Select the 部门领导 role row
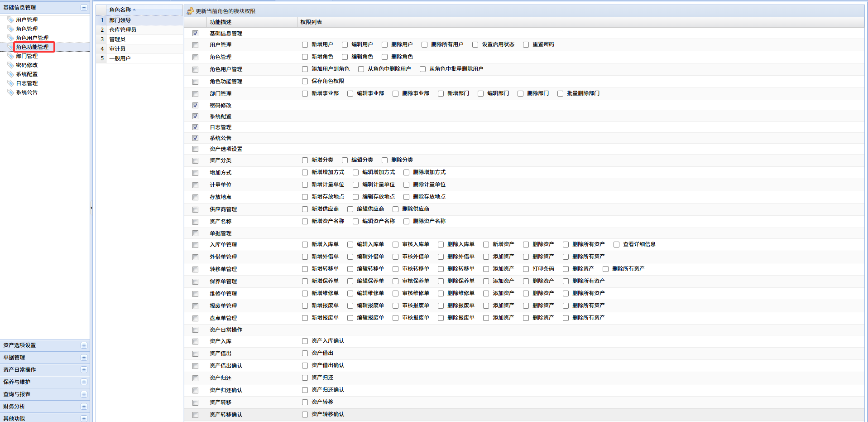868x422 pixels. (x=139, y=20)
